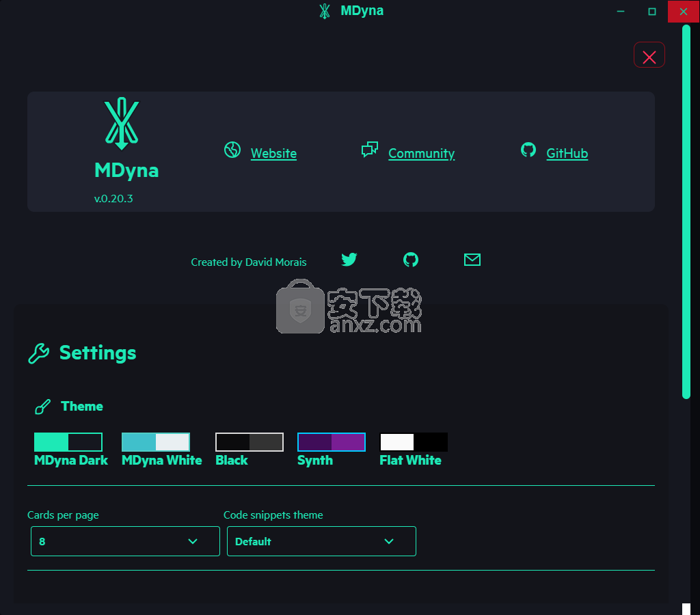Click the paintbrush icon beside Theme
Image resolution: width=700 pixels, height=615 pixels.
(x=43, y=407)
